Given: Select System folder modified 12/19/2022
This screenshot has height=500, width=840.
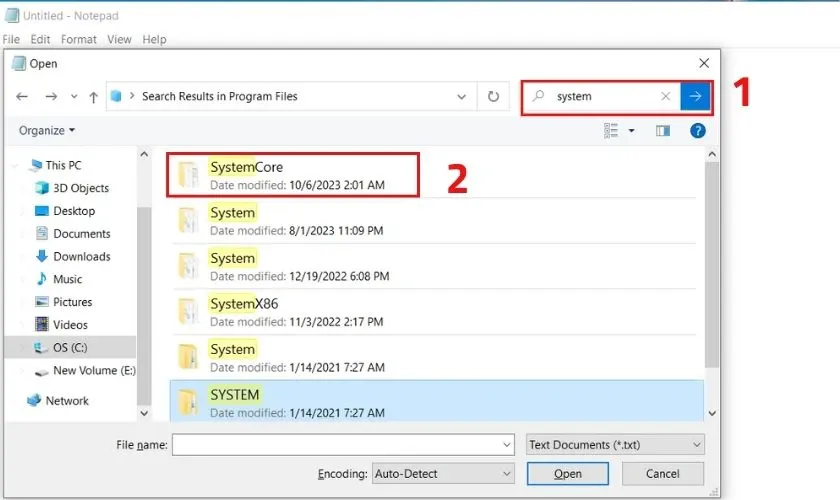Looking at the screenshot, I should tap(433, 266).
